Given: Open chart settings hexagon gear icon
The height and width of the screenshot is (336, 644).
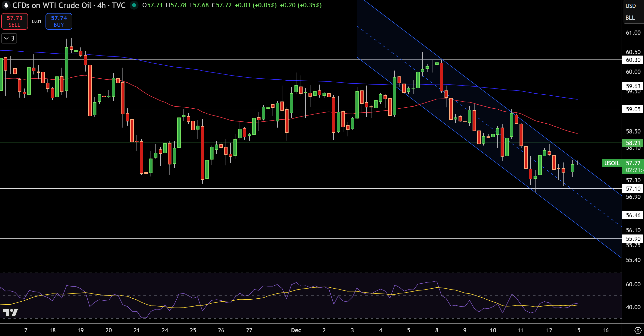Looking at the screenshot, I should [638, 330].
